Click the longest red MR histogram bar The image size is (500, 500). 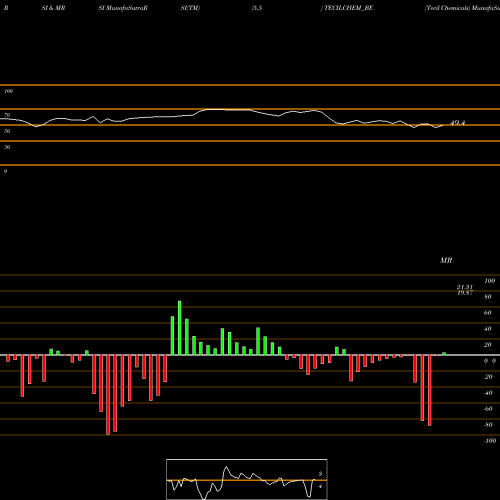108,395
